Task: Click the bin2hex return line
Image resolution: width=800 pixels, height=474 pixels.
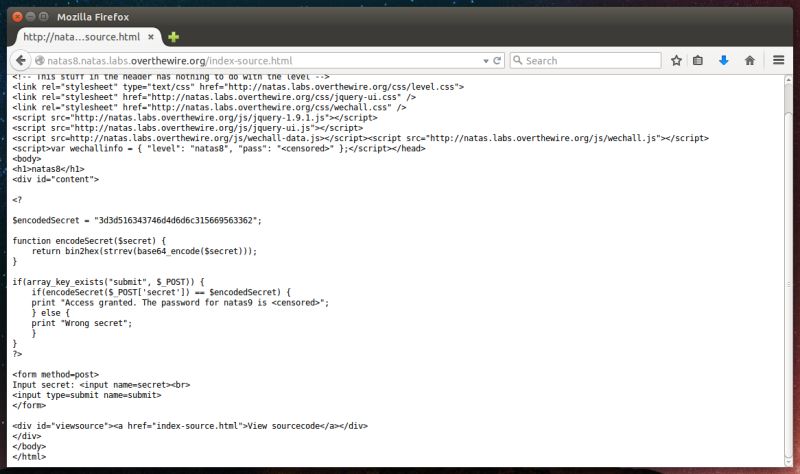Action: tap(144, 251)
